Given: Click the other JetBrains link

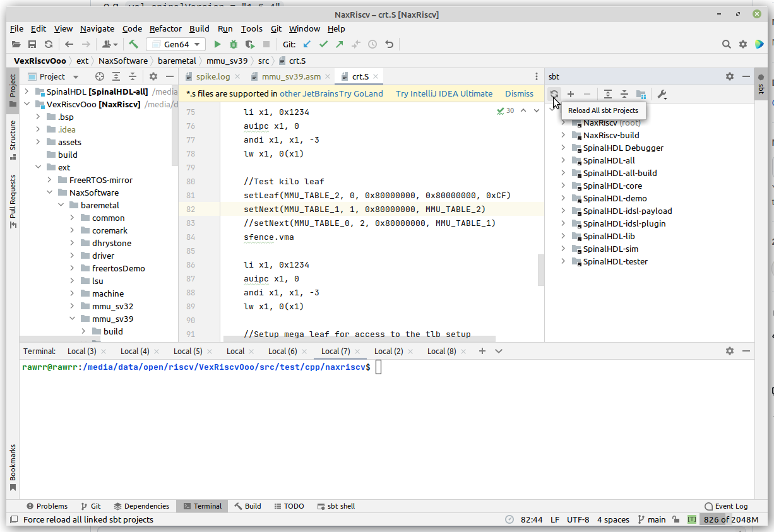Looking at the screenshot, I should coord(309,93).
